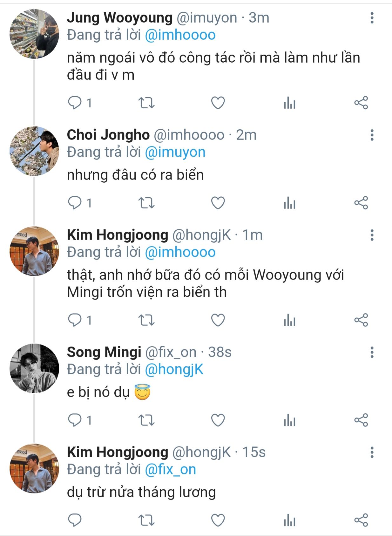Like Song Mingi's tweet
Viewport: 392px width, 536px height.
(x=218, y=420)
